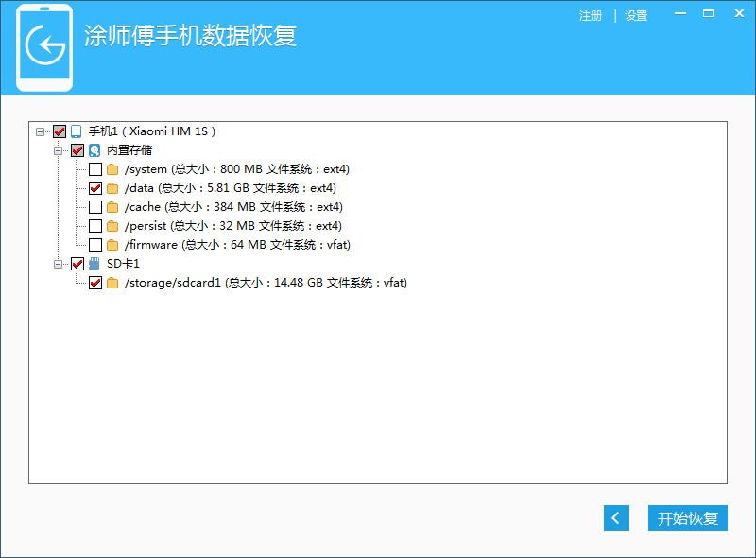The height and width of the screenshot is (558, 756).
Task: Open the 注册 register link
Action: point(590,16)
